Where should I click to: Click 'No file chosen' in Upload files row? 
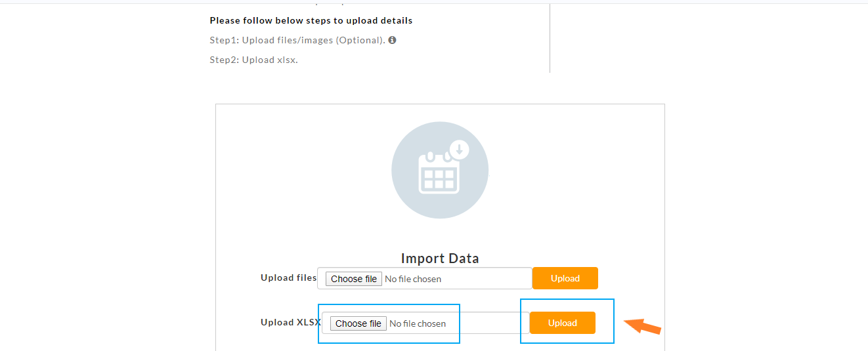tap(413, 279)
